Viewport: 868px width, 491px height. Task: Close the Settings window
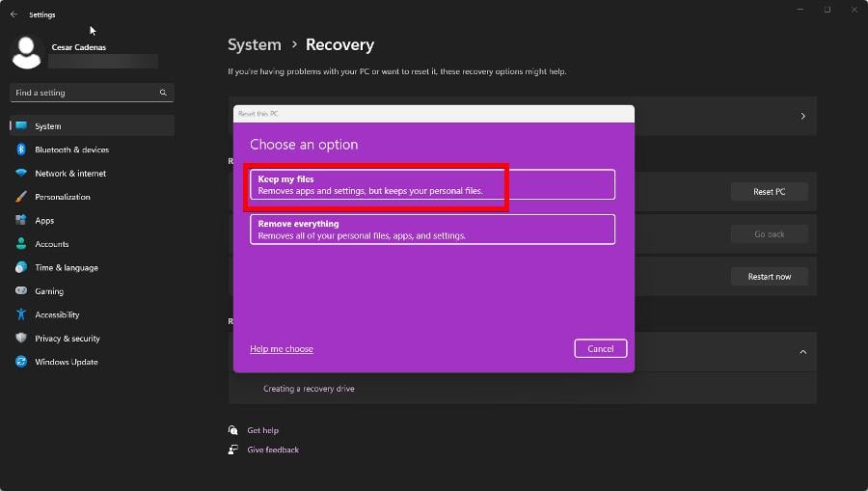click(x=854, y=10)
